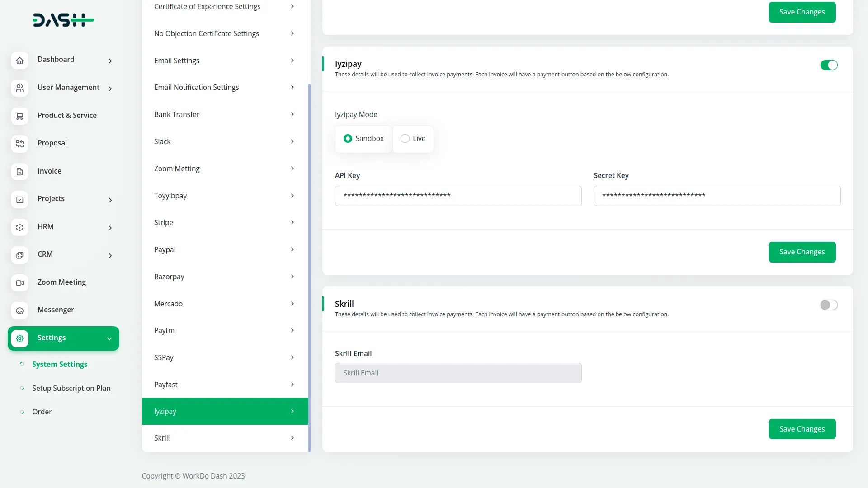Image resolution: width=868 pixels, height=488 pixels.
Task: Click the Dashboard home icon
Action: point(19,60)
